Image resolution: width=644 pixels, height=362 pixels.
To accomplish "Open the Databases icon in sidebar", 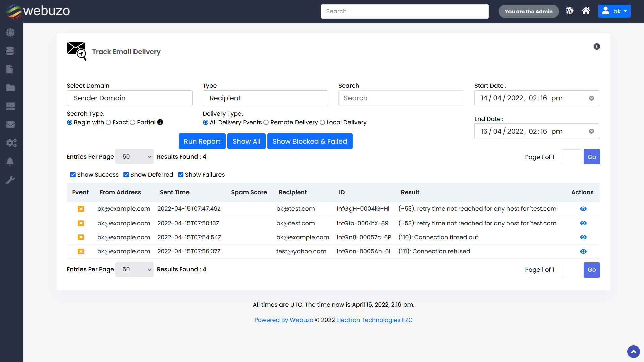I will coord(10,51).
